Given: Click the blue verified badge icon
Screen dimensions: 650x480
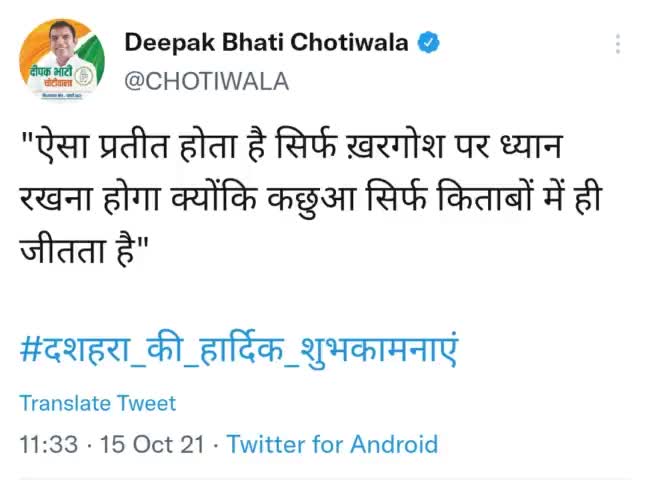Looking at the screenshot, I should point(430,43).
